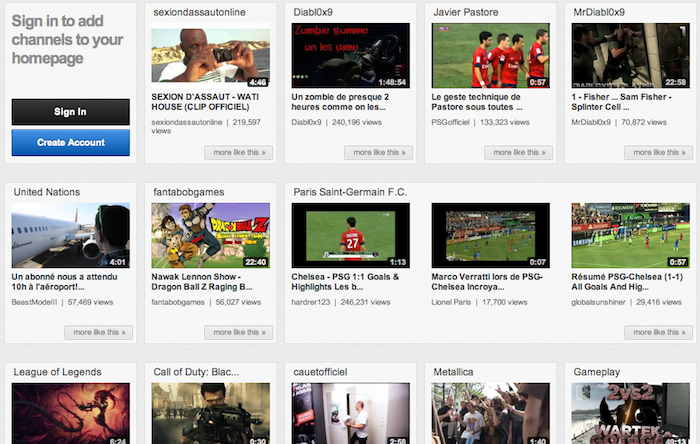700x444 pixels.
Task: Click uploader name BeastModeIII
Action: [x=34, y=302]
